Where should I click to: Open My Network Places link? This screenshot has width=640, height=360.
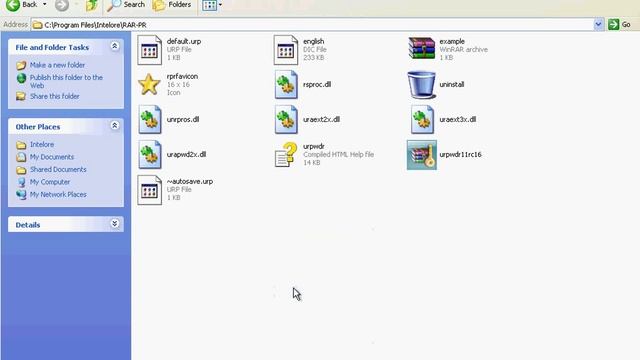pos(58,194)
